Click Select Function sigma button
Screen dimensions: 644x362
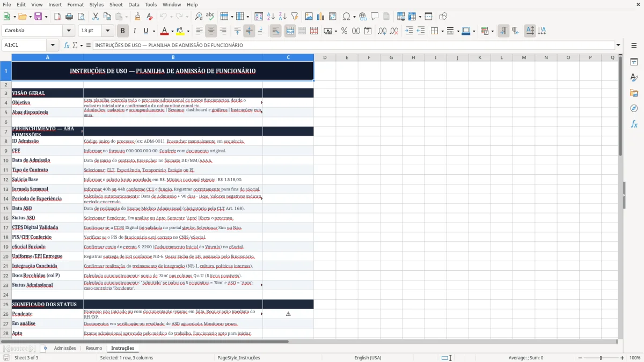click(x=75, y=45)
